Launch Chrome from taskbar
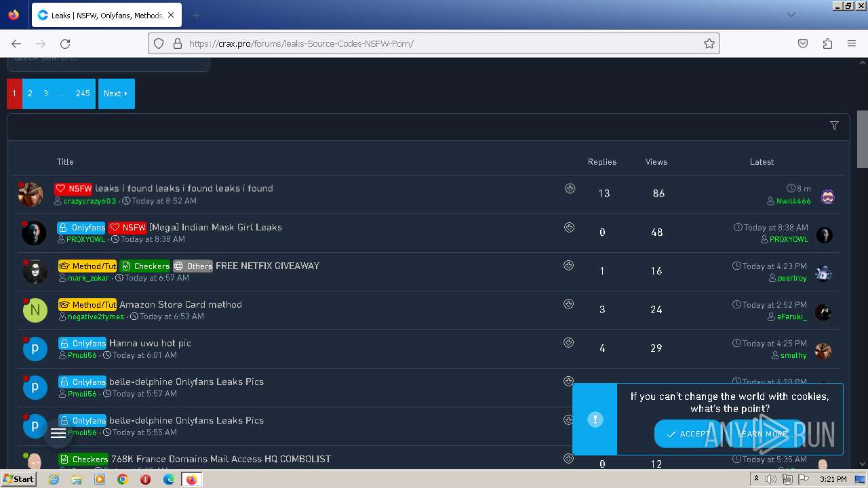868x488 pixels. 123,479
